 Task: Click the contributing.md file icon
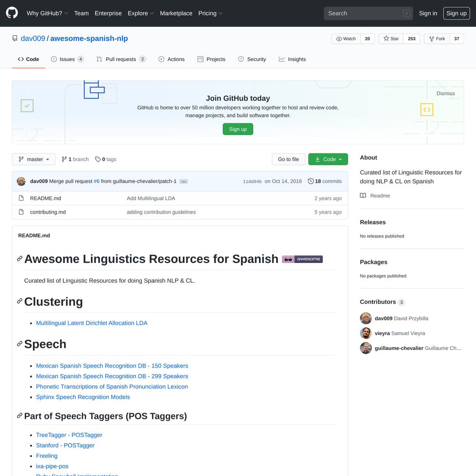21,212
